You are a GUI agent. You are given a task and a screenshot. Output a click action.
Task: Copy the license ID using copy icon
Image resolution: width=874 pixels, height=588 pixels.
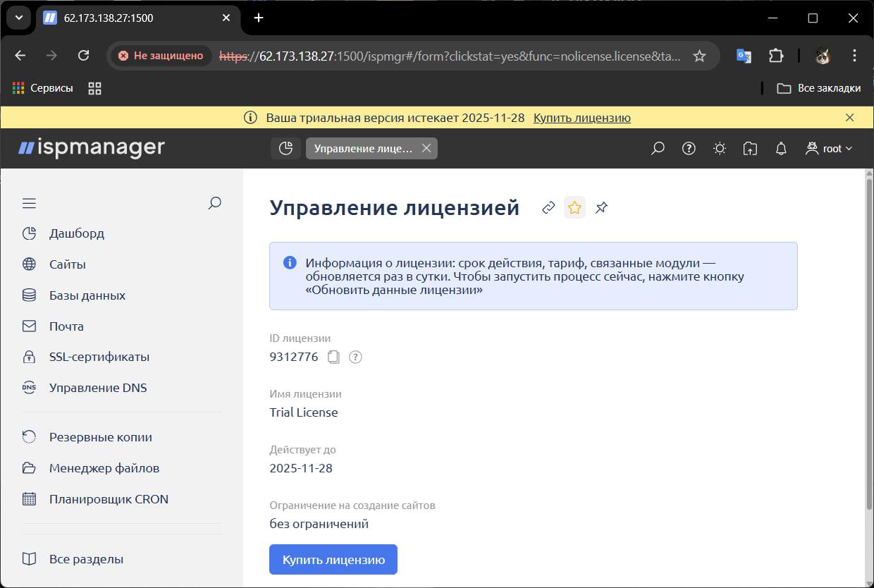pyautogui.click(x=333, y=357)
